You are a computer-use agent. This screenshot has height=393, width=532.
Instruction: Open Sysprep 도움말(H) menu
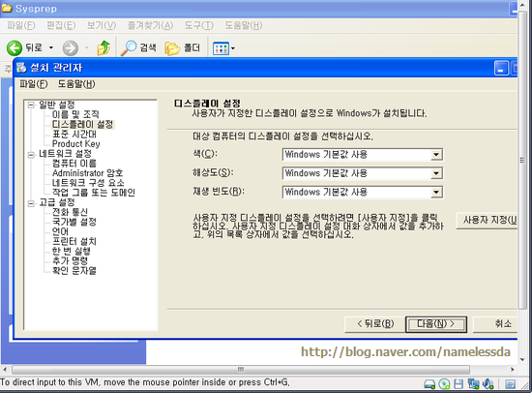point(243,25)
